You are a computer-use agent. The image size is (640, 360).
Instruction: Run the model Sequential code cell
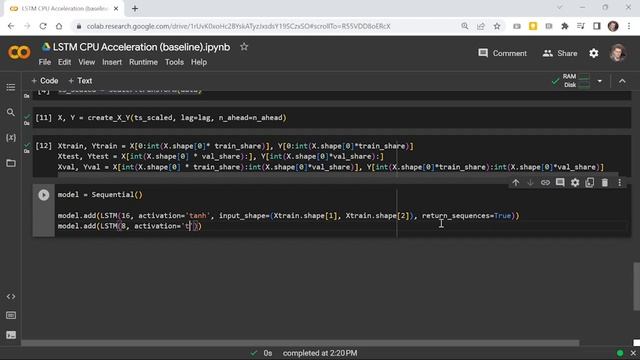44,195
